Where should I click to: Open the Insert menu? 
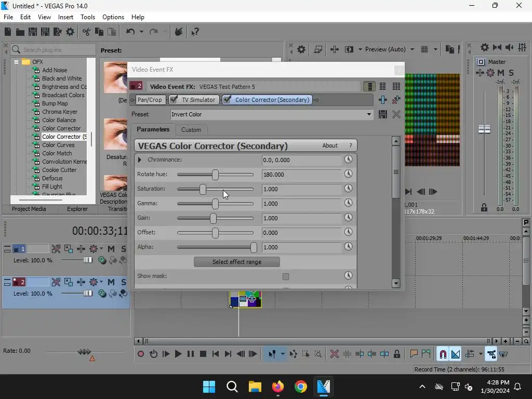pyautogui.click(x=65, y=17)
